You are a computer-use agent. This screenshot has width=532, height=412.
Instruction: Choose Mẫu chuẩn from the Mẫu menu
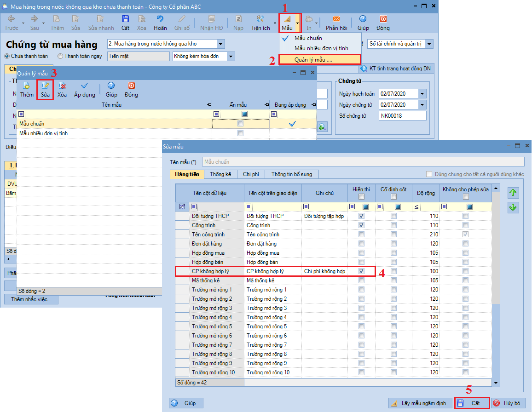pos(308,38)
